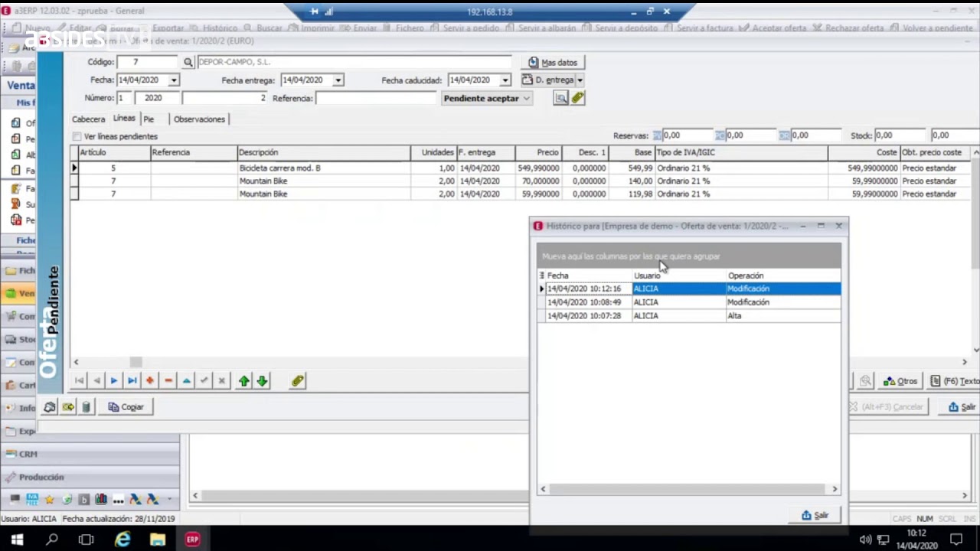The height and width of the screenshot is (551, 980).
Task: Open monitor shortcut icon in bottom bar
Action: click(x=15, y=499)
